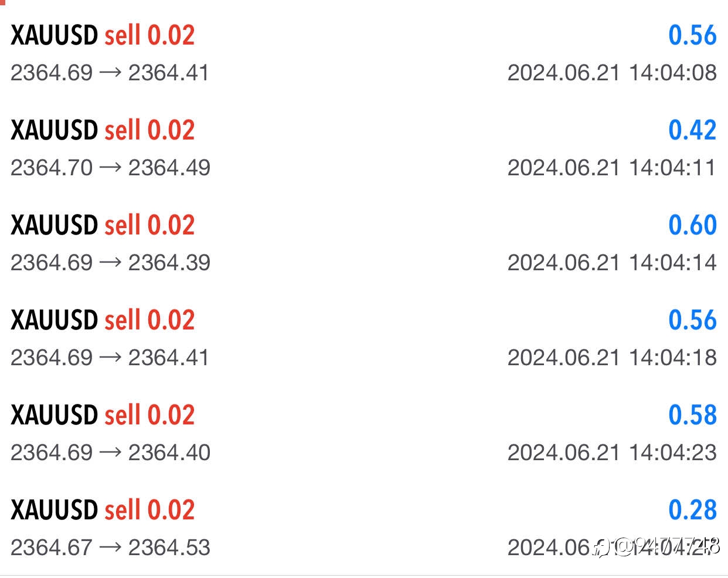728x578 pixels.
Task: Tap the timestamp 2024.06.21 14:04:11
Action: click(x=612, y=168)
